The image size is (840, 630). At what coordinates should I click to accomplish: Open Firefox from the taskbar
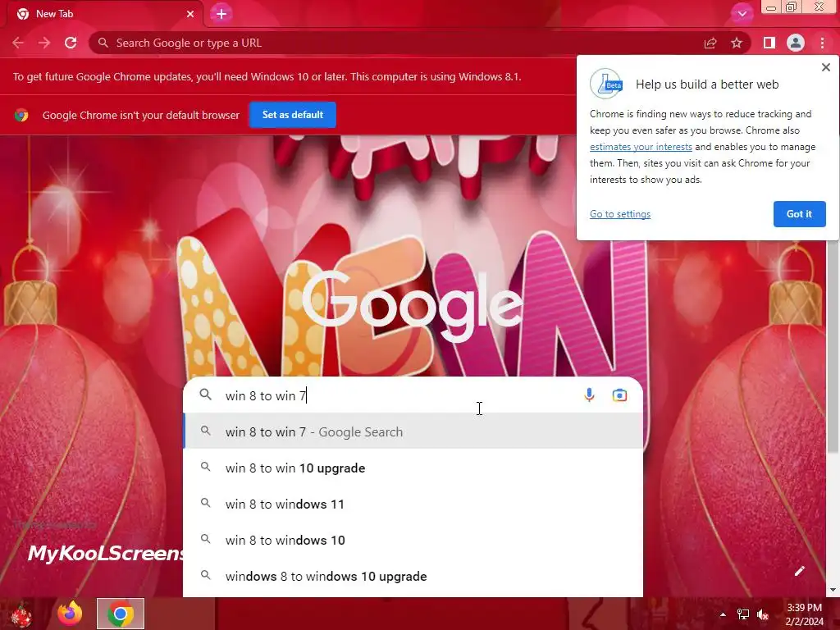coord(70,614)
